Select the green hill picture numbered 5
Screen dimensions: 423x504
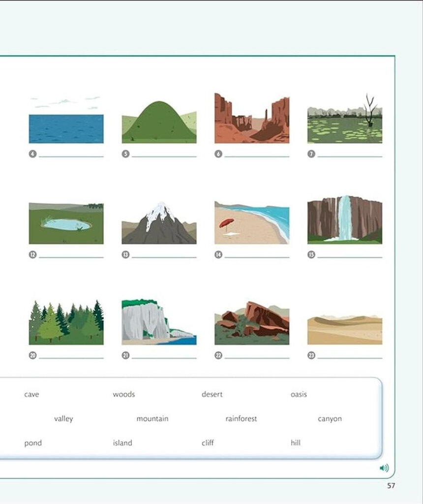coord(159,122)
